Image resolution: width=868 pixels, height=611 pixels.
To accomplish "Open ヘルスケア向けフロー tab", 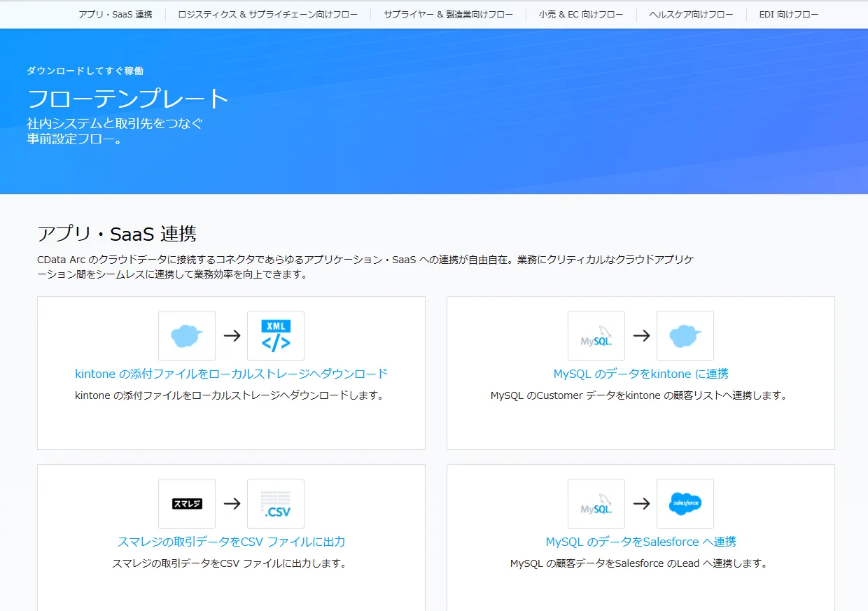I will [x=691, y=14].
